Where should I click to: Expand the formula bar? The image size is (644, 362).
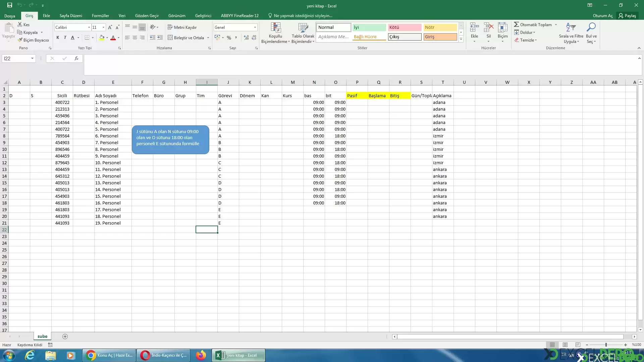pos(639,58)
